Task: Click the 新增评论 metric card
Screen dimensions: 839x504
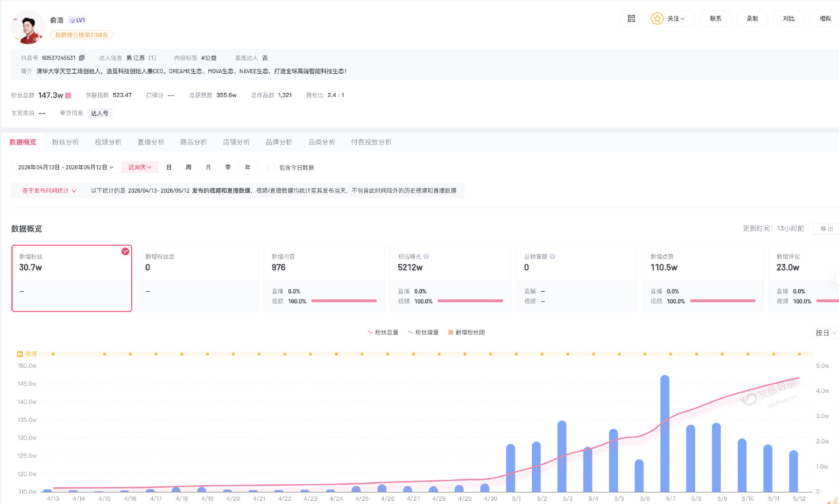Action: tap(804, 278)
